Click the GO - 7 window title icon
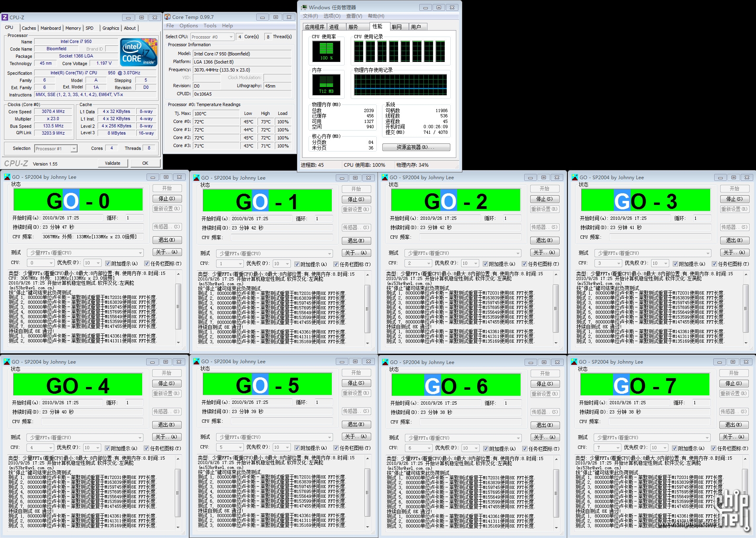Screen dimensions: 756x538 click(x=574, y=362)
